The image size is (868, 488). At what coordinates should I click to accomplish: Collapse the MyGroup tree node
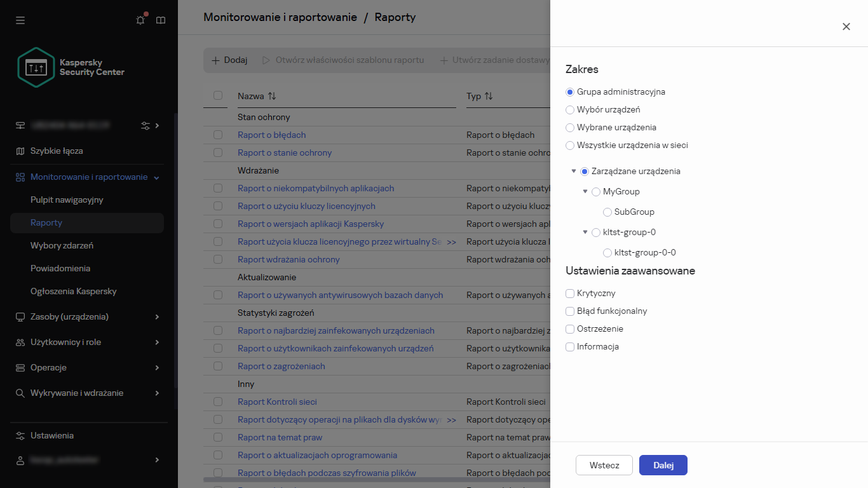[585, 191]
